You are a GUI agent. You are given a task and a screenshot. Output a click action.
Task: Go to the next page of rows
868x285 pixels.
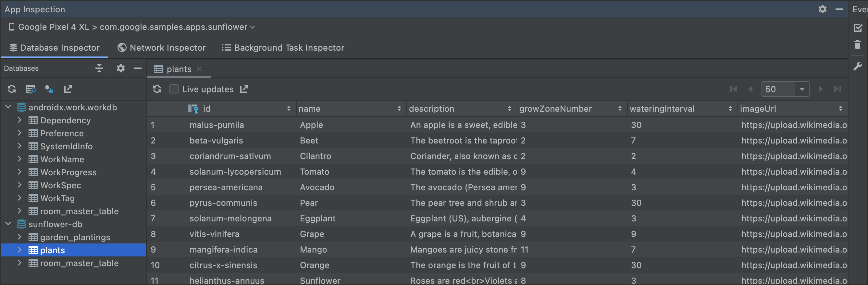[820, 89]
